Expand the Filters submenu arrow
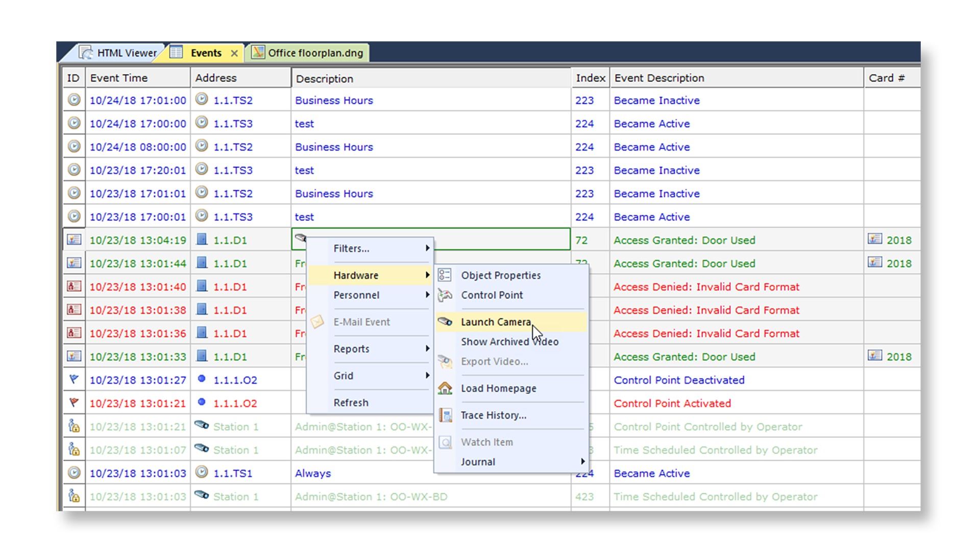The image size is (980, 551). [x=427, y=248]
